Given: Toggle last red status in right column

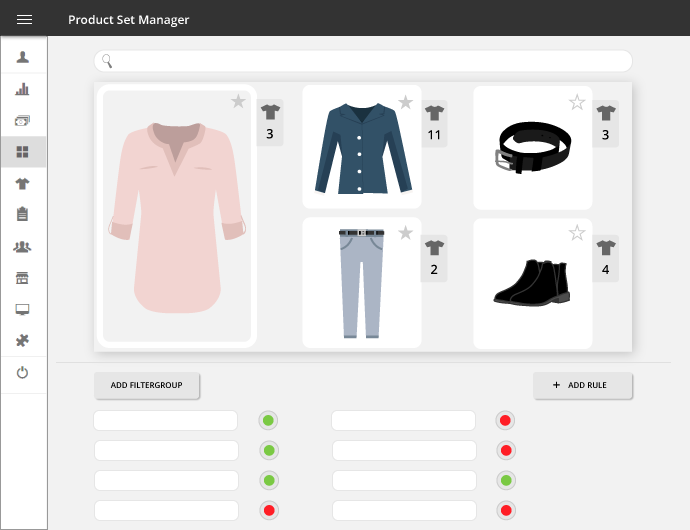Looking at the screenshot, I should 506,510.
